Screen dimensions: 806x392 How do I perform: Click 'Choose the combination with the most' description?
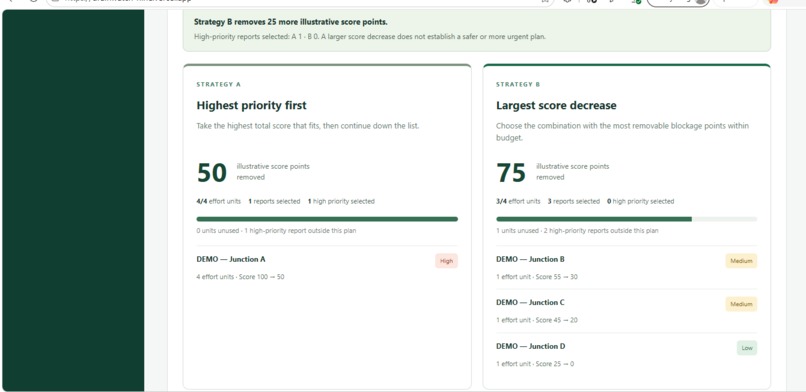tap(622, 132)
